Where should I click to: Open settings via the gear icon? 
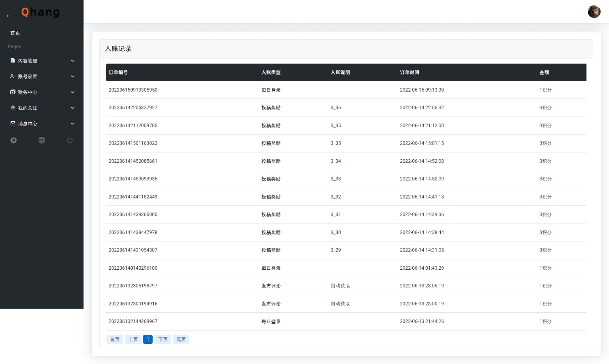point(14,140)
